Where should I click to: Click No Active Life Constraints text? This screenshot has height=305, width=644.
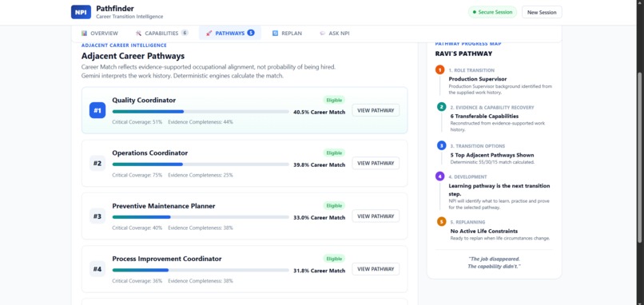484,231
